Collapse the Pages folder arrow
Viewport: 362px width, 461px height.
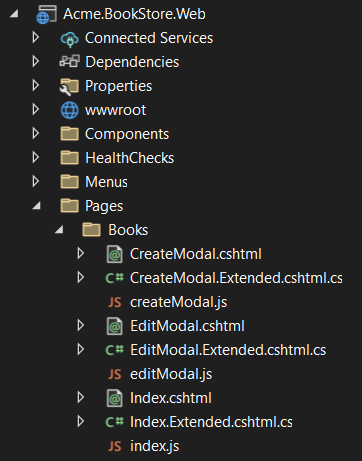(x=36, y=206)
